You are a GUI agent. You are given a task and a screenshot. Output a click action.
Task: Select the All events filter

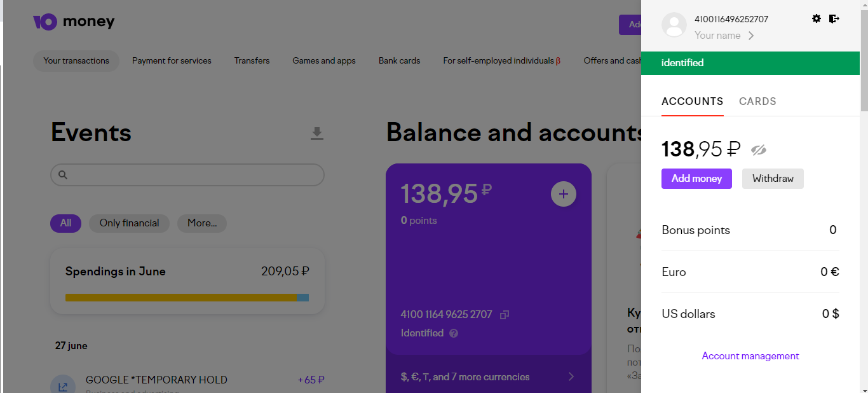click(65, 223)
